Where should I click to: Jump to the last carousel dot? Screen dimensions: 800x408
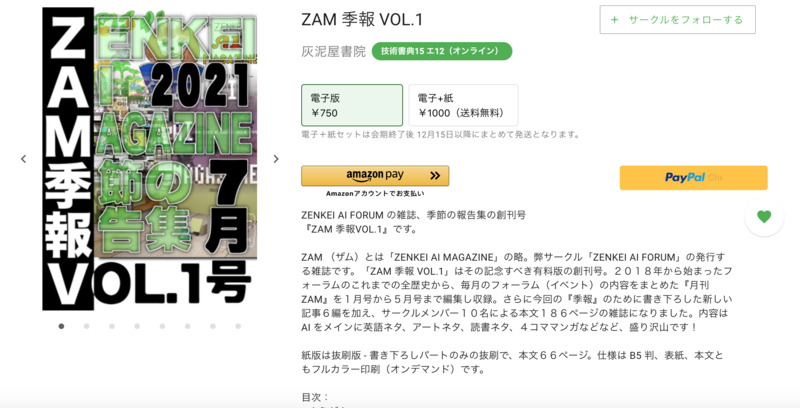point(238,326)
